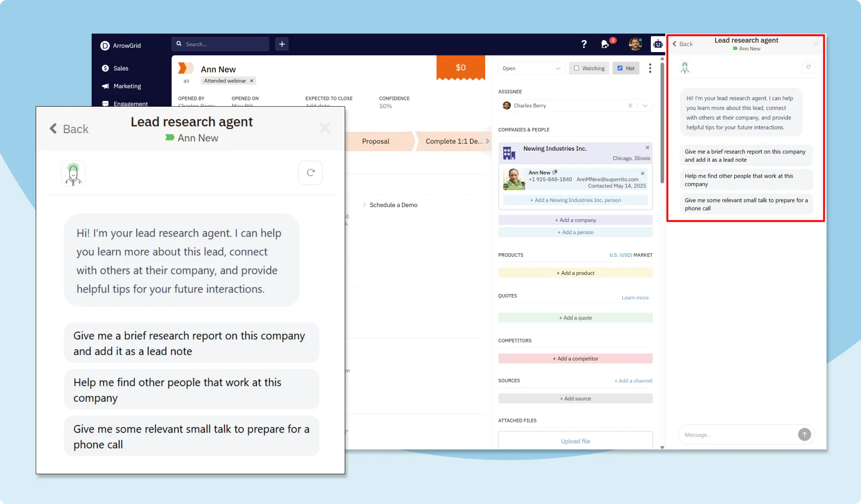Uncheck the Hot checkbox
Screen dimensions: 861x504
(x=620, y=68)
